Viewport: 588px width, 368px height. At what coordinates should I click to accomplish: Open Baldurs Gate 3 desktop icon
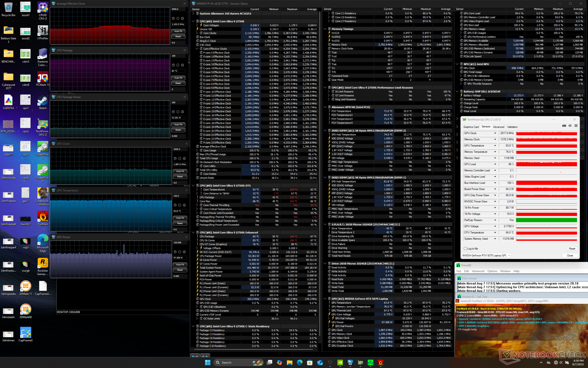pos(8,34)
